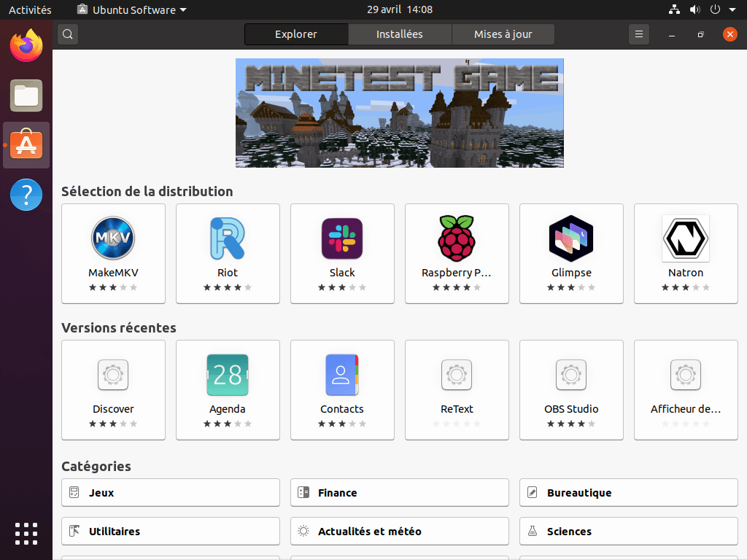
Task: Click the power icon in the top bar
Action: click(x=715, y=9)
